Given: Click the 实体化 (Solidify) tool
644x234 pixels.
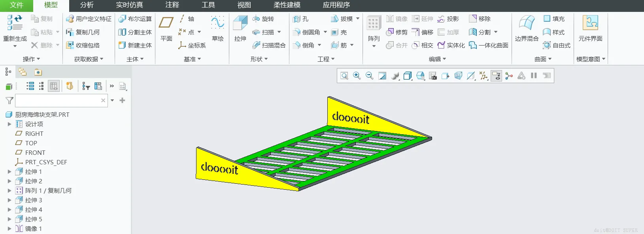Looking at the screenshot, I should (451, 45).
